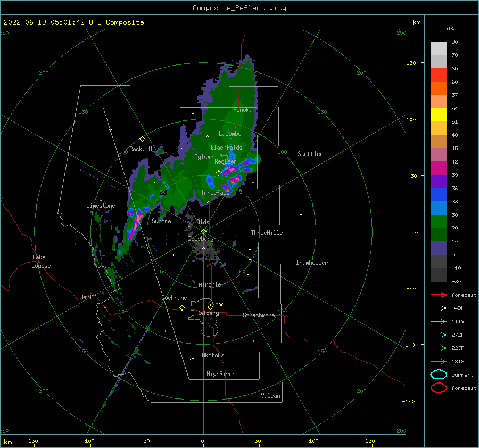This screenshot has width=479, height=448.
Task: Click the Ponoka city label
Action: pyautogui.click(x=243, y=110)
